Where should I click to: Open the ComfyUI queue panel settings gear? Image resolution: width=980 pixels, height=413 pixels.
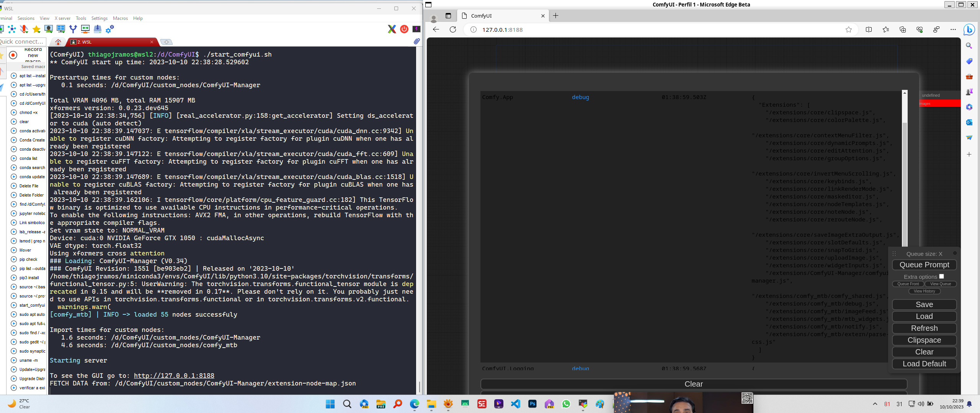tap(955, 254)
